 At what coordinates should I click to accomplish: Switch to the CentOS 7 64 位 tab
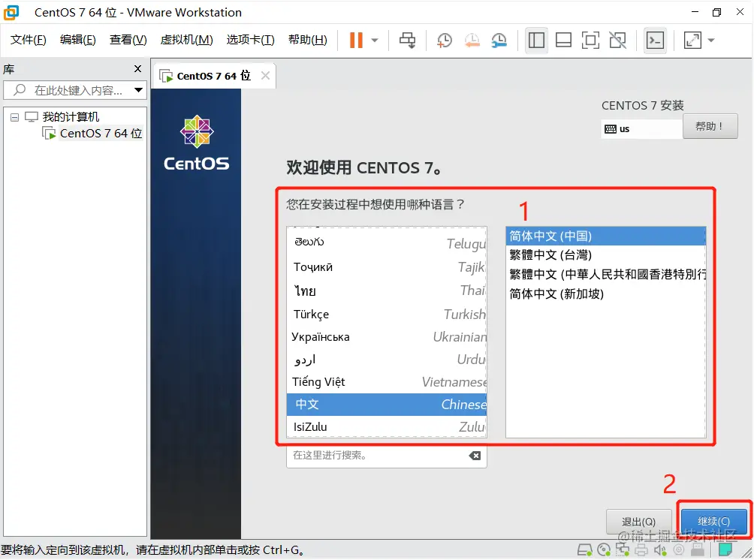point(210,75)
